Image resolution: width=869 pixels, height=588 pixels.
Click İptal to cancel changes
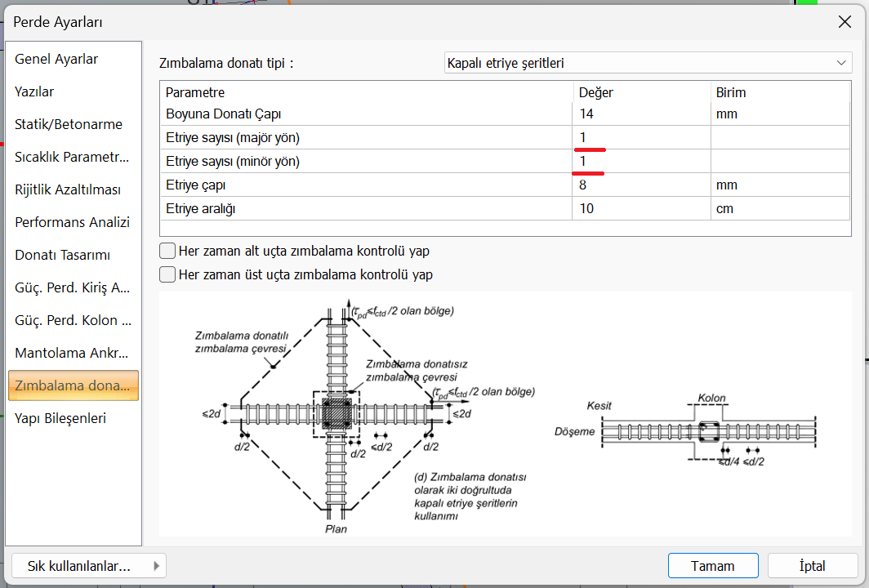[812, 566]
